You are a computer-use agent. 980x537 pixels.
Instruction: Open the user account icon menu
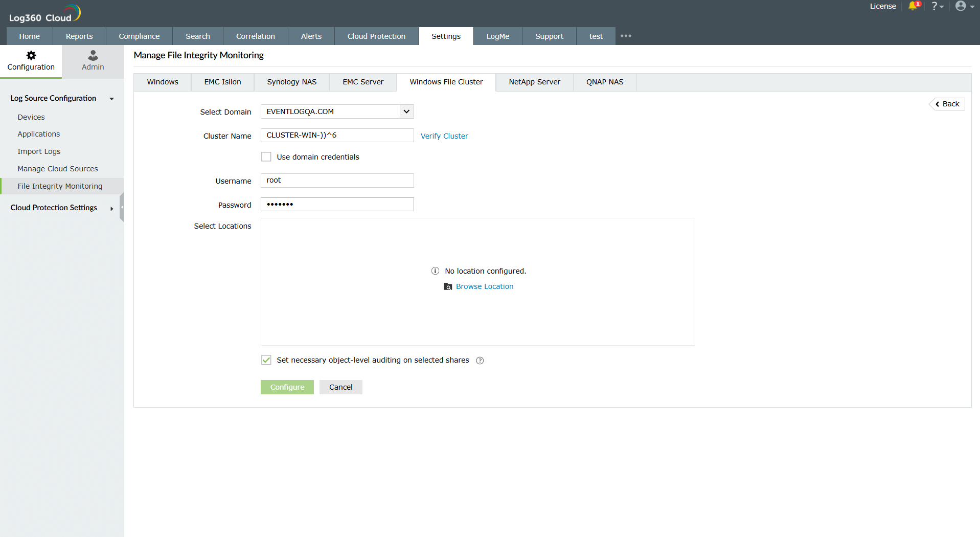pos(963,6)
